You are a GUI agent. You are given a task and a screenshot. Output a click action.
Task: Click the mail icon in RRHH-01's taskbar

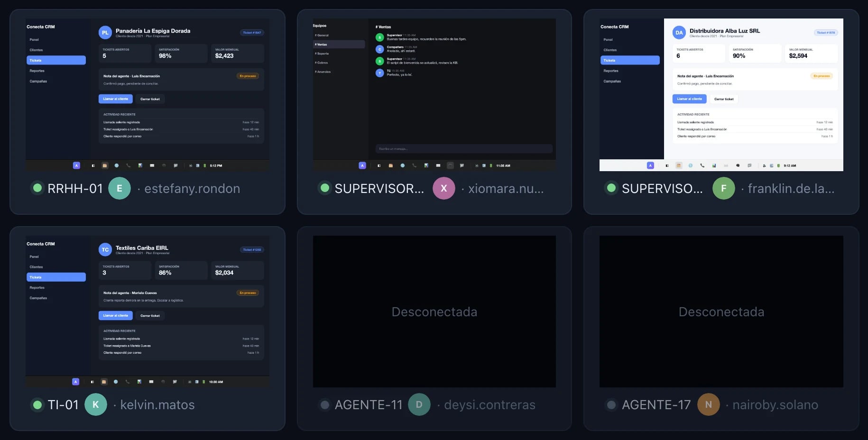[x=152, y=165]
